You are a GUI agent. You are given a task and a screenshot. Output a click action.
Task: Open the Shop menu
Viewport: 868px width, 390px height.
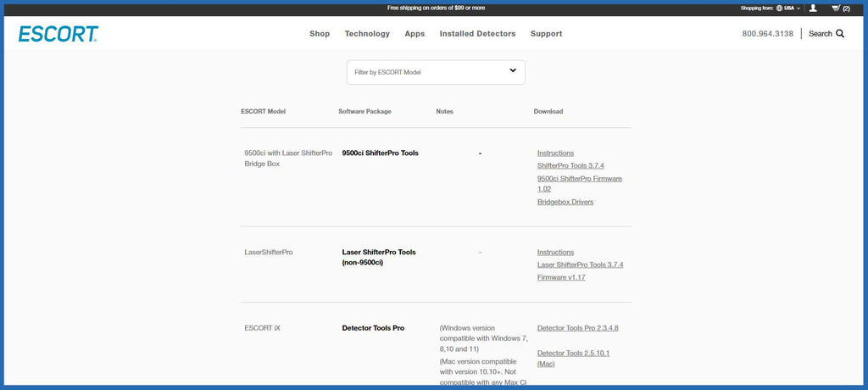point(320,34)
